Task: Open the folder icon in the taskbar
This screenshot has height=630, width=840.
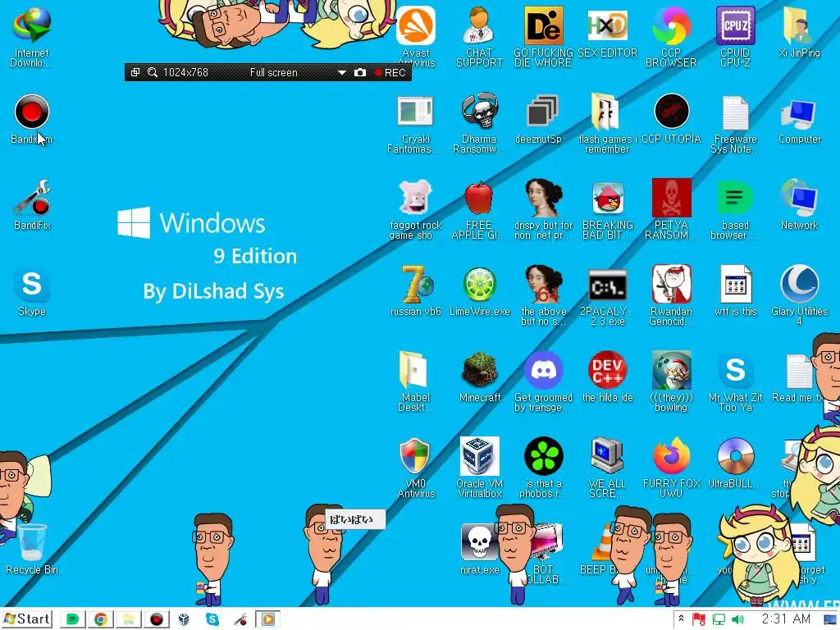Action: click(x=129, y=619)
